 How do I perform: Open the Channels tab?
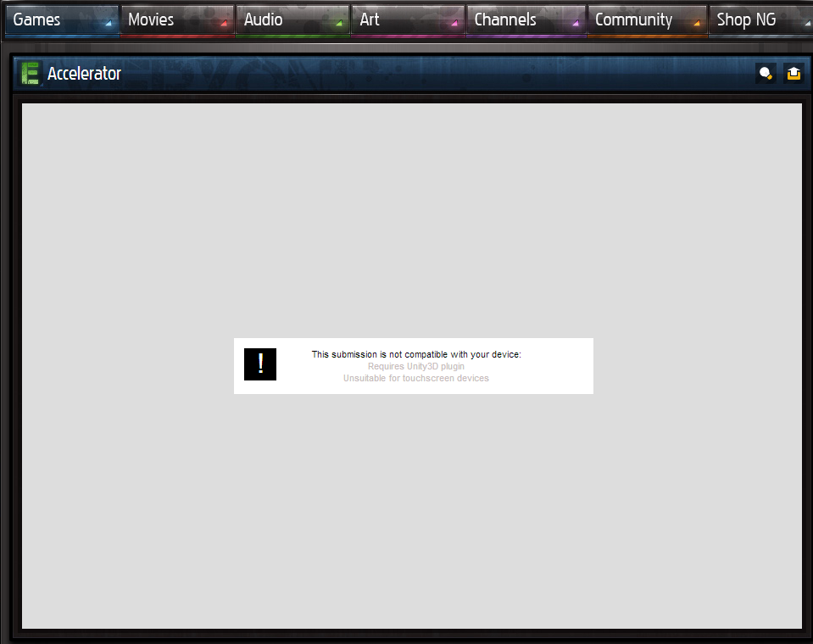tap(505, 19)
